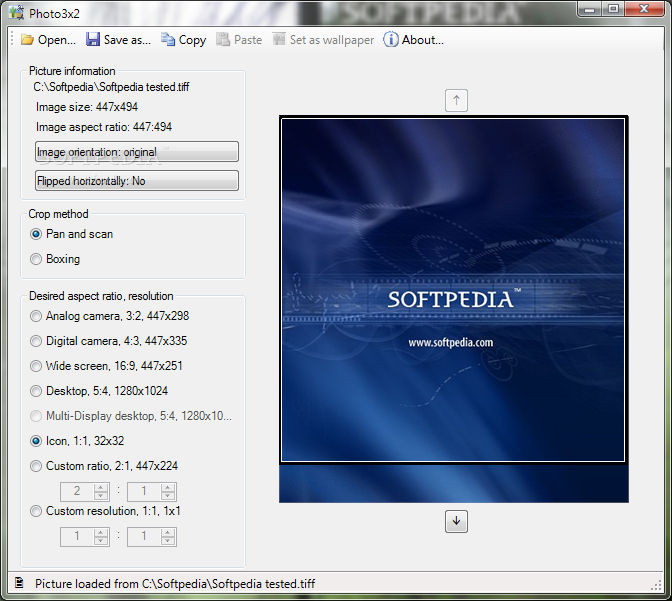
Task: Click the window resize grip in status bar
Action: tap(656, 585)
